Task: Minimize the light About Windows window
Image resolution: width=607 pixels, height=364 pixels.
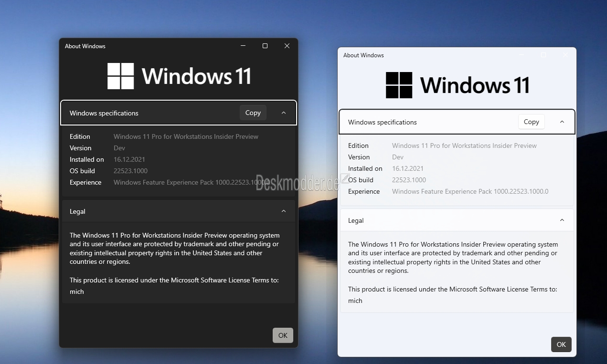Action: click(522, 55)
